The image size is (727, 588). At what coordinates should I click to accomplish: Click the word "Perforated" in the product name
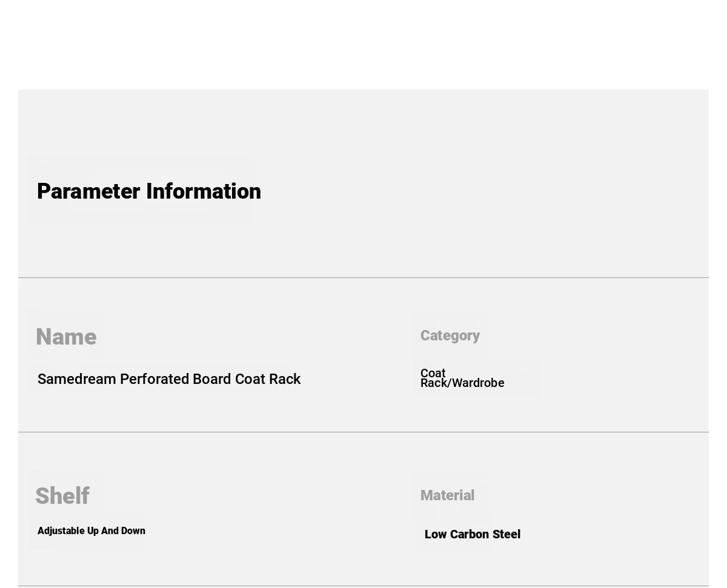(154, 379)
